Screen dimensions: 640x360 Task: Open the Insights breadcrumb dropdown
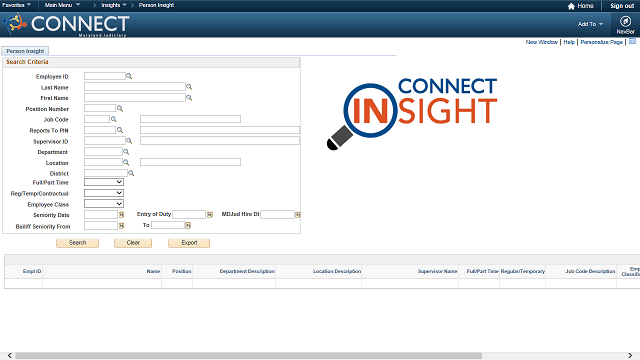tap(114, 5)
